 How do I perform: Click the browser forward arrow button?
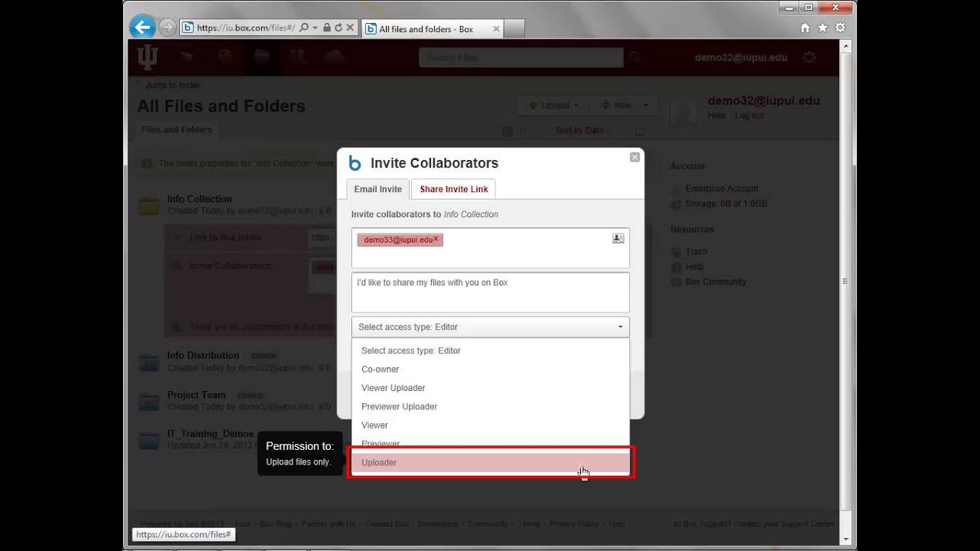point(167,28)
